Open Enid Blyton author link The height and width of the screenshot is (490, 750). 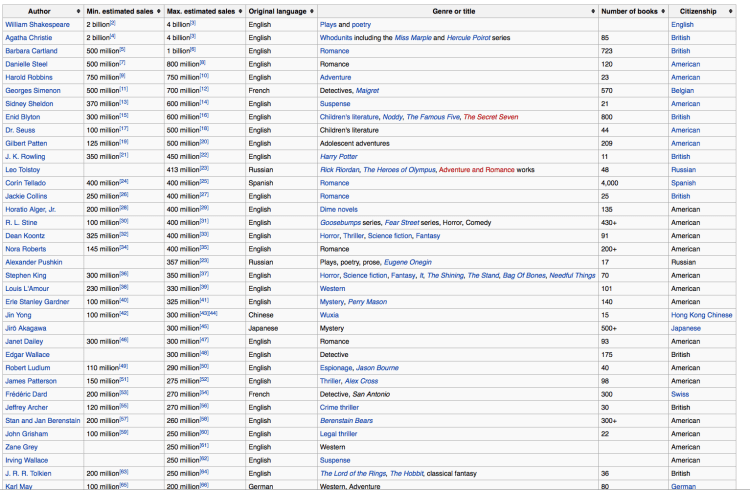point(22,117)
